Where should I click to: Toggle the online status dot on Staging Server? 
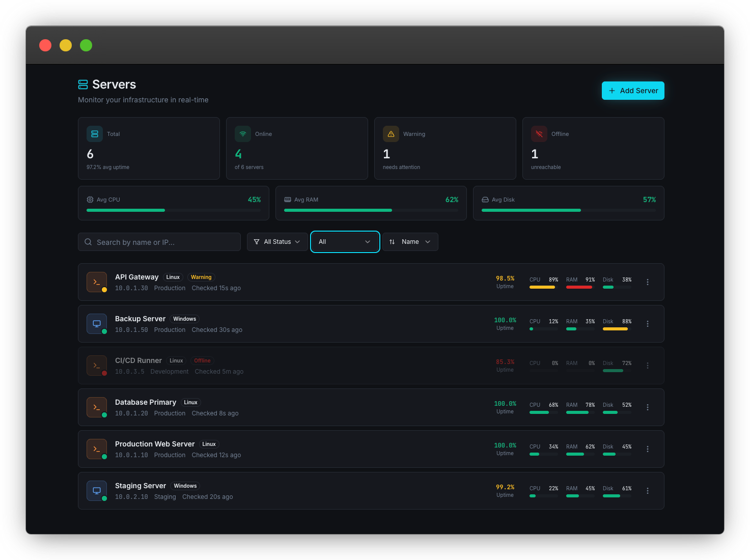coord(104,497)
